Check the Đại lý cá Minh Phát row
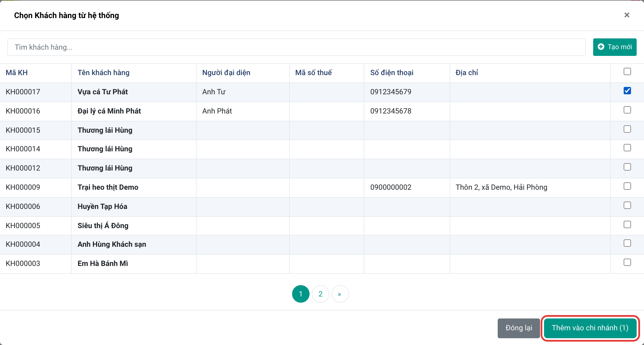The image size is (644, 345). (x=627, y=110)
